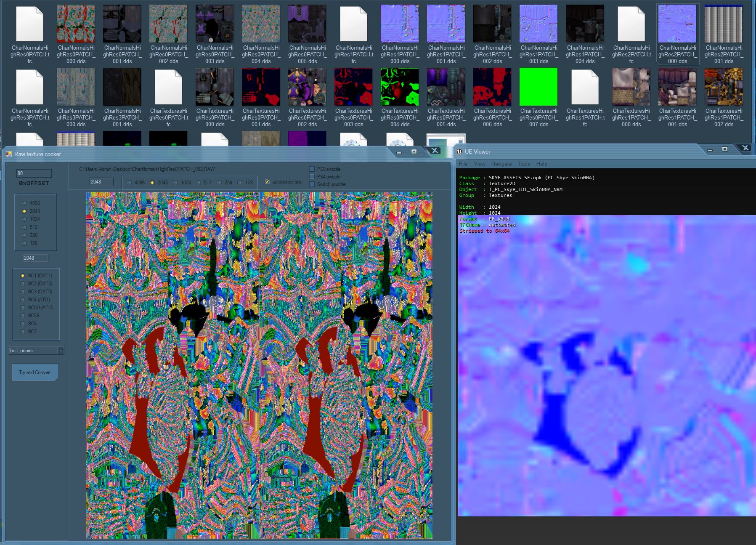Untick autodetect size checkbox
The image size is (756, 545).
[x=267, y=182]
